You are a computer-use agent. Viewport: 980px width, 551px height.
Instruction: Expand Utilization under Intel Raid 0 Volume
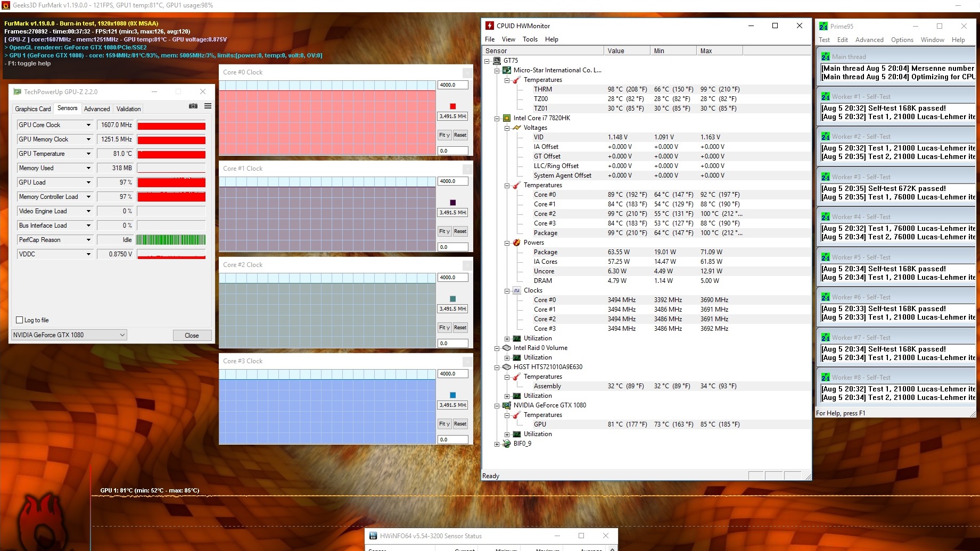pyautogui.click(x=507, y=358)
